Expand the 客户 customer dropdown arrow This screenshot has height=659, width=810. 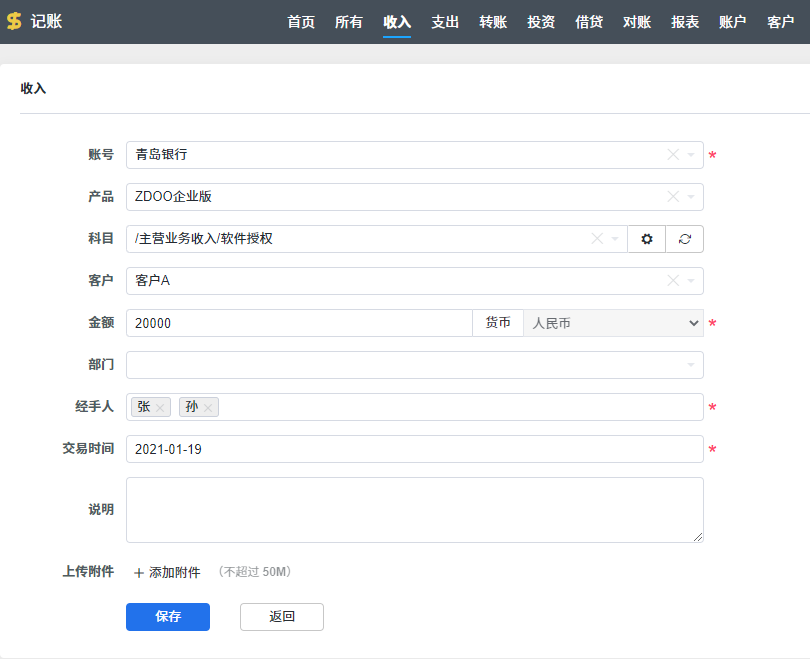click(x=691, y=281)
